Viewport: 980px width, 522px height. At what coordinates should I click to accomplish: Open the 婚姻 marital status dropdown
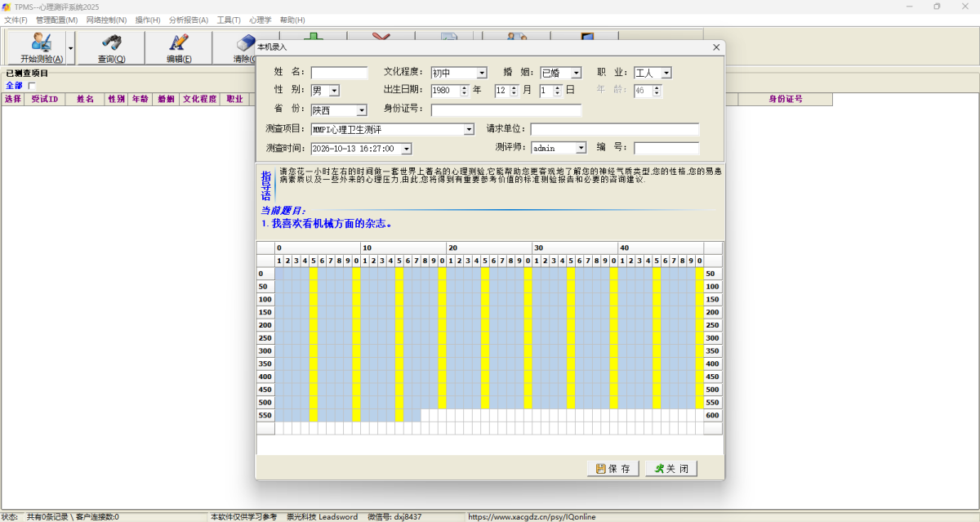[x=577, y=73]
